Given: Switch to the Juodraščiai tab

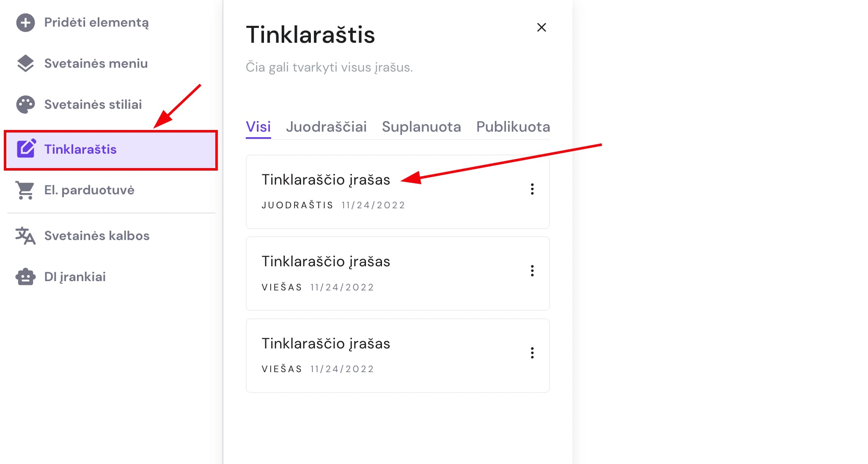Looking at the screenshot, I should coord(326,127).
